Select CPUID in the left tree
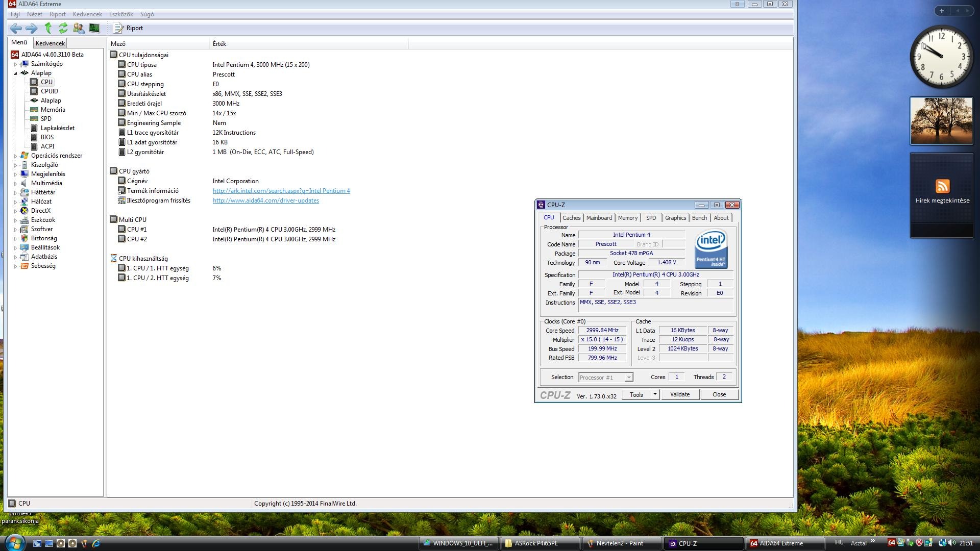 (50, 91)
